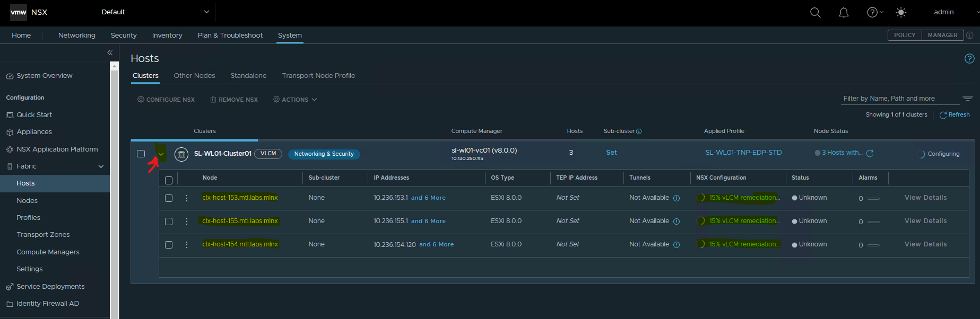The height and width of the screenshot is (319, 980).
Task: Switch to MANAGER mode
Action: pos(943,35)
